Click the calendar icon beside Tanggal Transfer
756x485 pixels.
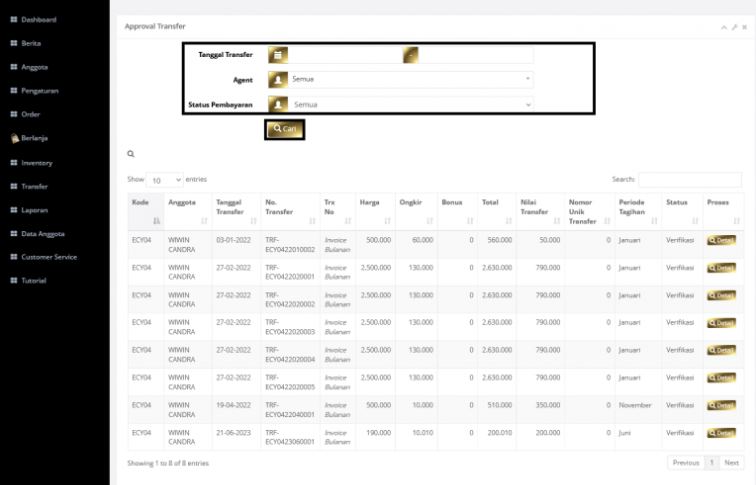(x=280, y=55)
